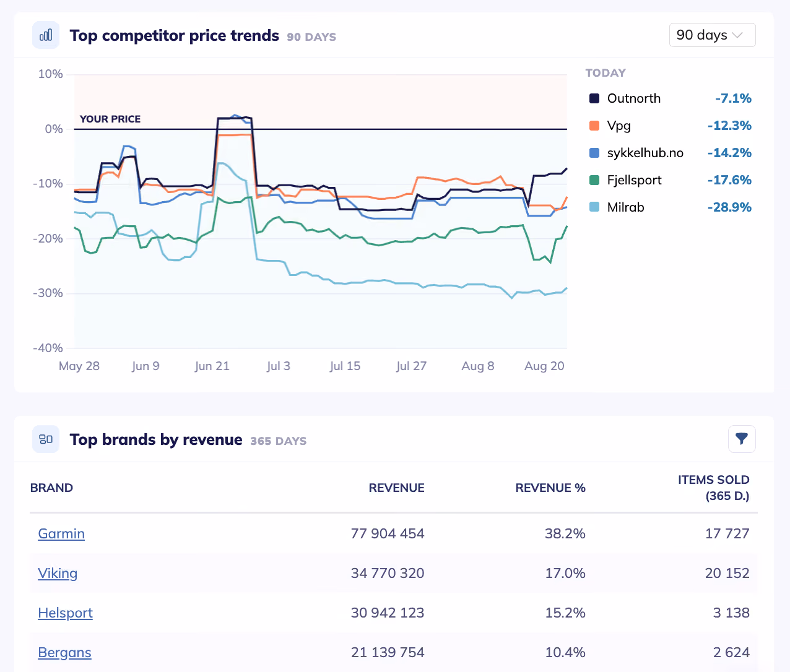Click the 90 DAYS subtitle tag
The image size is (790, 672).
pyautogui.click(x=311, y=37)
